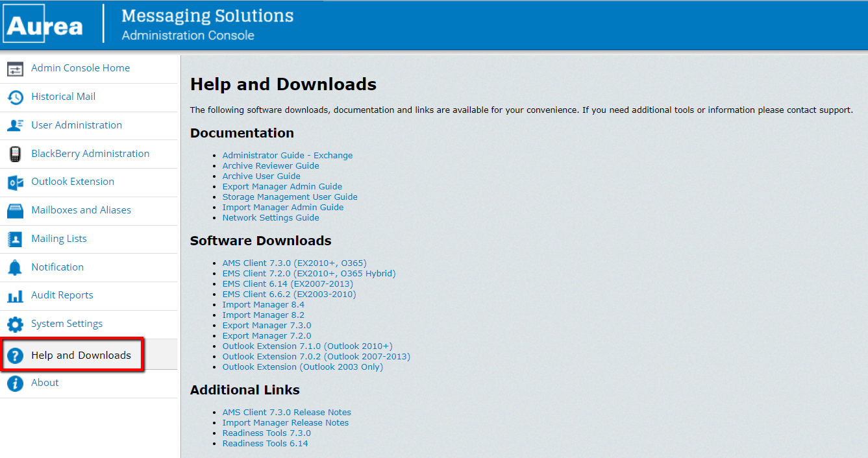
Task: Click the Aurea logo in header
Action: (x=44, y=25)
